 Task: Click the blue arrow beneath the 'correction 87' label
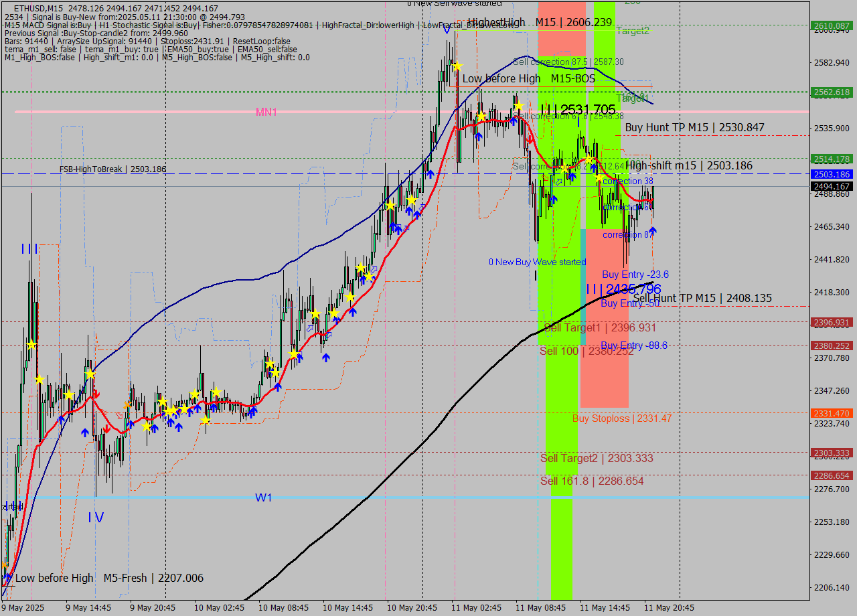pyautogui.click(x=653, y=232)
